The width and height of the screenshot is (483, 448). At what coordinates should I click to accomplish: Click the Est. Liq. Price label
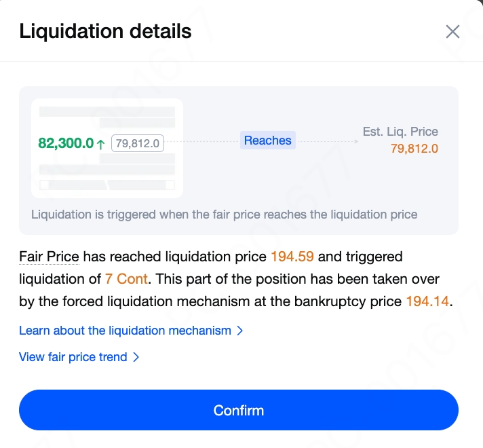pyautogui.click(x=400, y=132)
